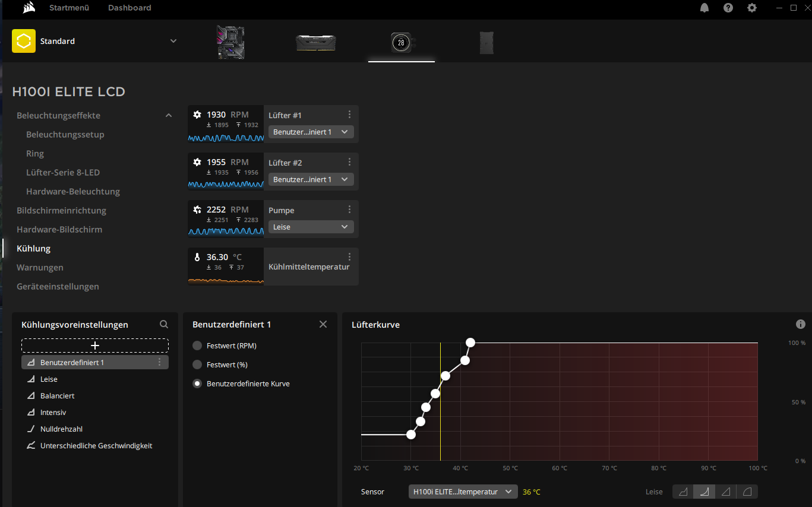Select the Kühlung section
The image size is (812, 507).
[34, 248]
